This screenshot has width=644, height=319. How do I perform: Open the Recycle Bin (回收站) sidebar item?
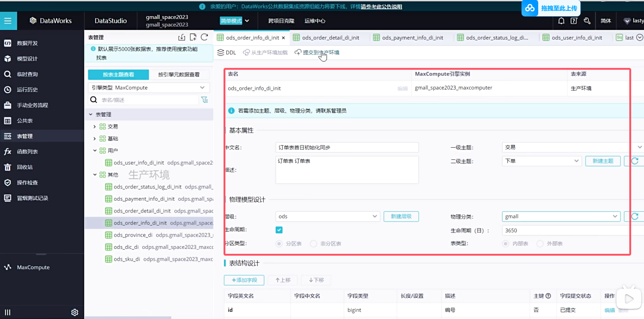coord(25,167)
